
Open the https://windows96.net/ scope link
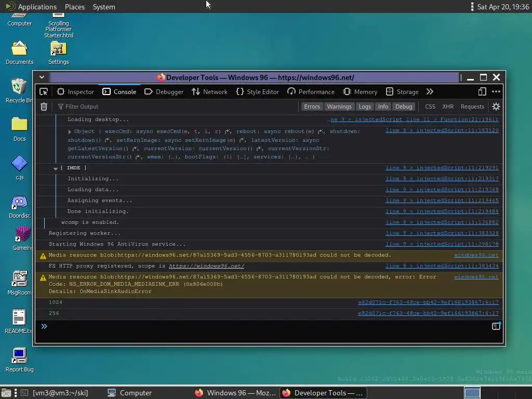(x=206, y=266)
